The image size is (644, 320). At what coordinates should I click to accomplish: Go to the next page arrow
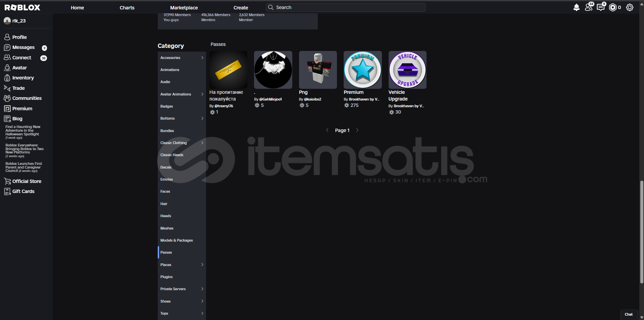pos(357,130)
